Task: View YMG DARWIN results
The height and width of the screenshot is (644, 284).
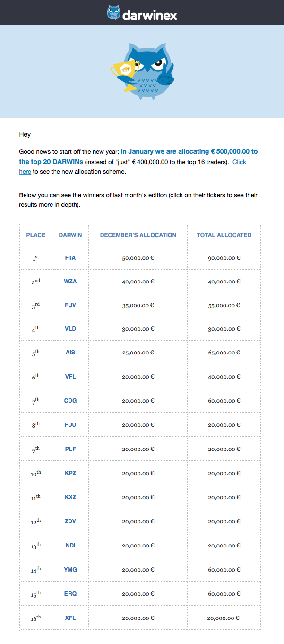Action: click(x=70, y=570)
